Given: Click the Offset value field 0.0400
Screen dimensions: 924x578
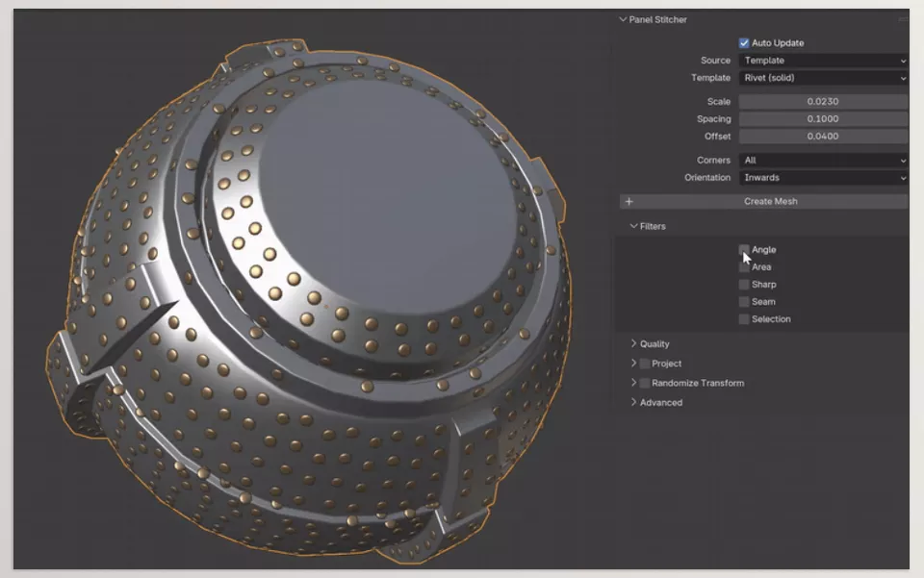Looking at the screenshot, I should [824, 136].
